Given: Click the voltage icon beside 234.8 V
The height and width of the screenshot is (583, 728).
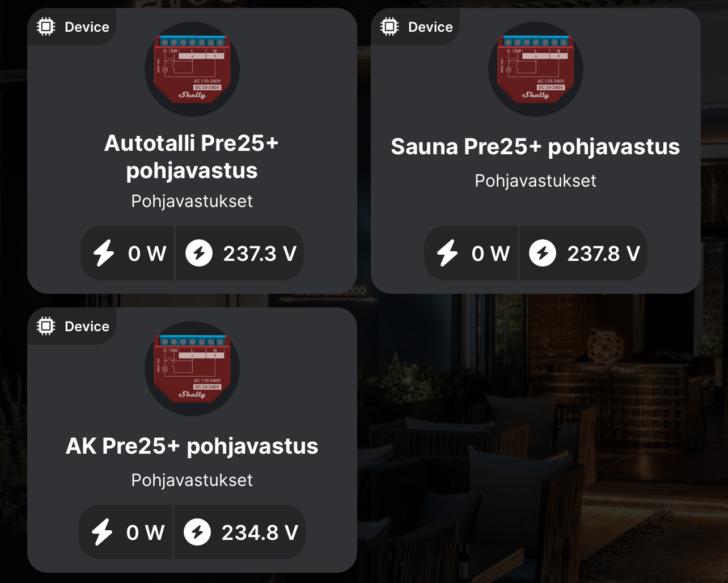Looking at the screenshot, I should [197, 532].
